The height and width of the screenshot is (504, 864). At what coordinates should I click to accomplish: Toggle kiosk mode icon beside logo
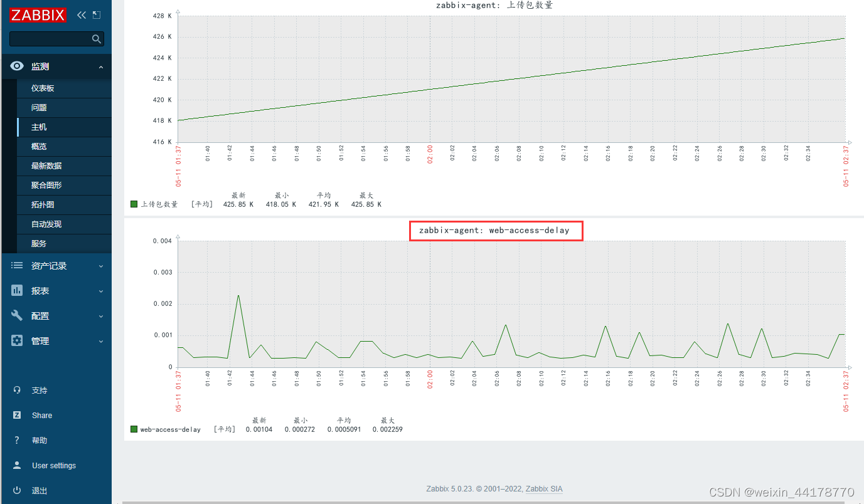(96, 15)
